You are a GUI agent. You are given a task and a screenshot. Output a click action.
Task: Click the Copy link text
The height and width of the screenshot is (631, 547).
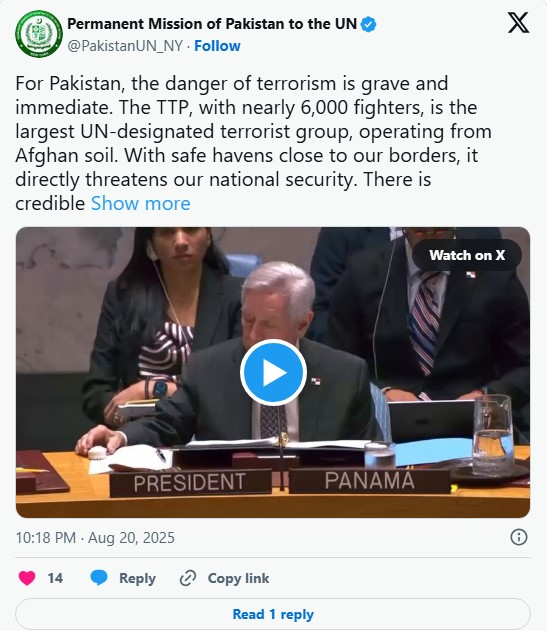[x=238, y=578]
